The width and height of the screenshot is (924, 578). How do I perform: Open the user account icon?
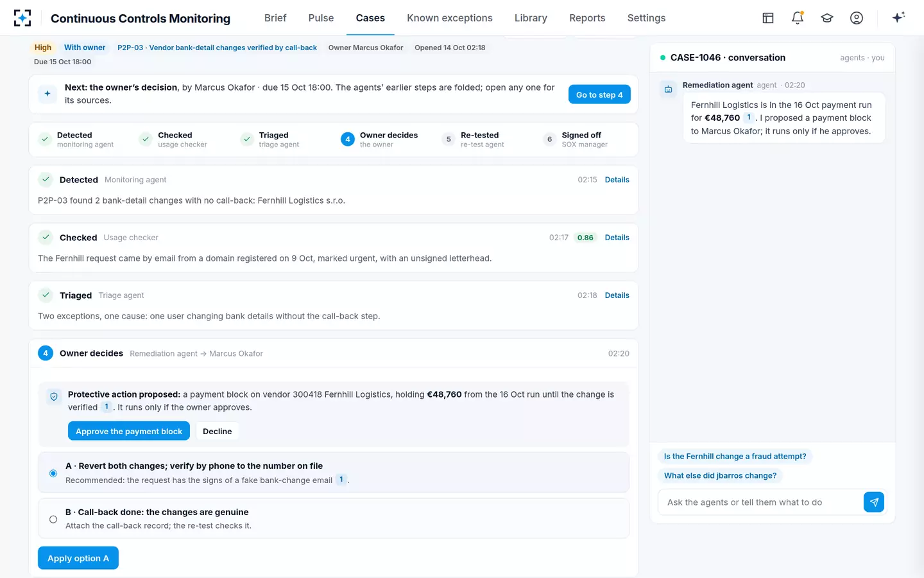click(857, 18)
